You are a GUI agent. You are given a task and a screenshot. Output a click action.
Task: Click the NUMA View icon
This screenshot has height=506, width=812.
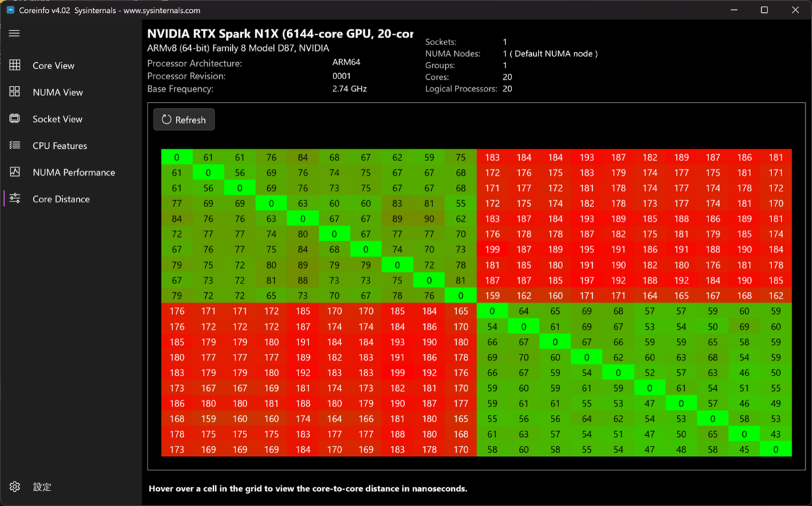tap(14, 92)
